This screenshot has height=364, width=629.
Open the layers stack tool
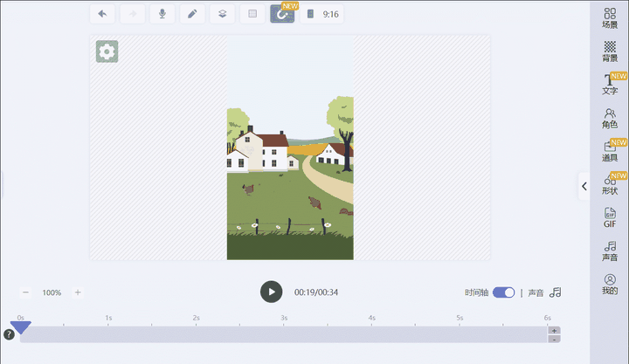click(x=222, y=14)
